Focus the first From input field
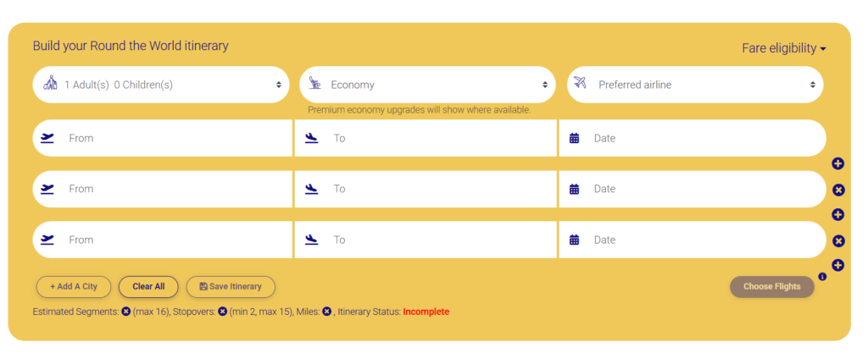Screen dimensions: 868x364 (x=162, y=138)
